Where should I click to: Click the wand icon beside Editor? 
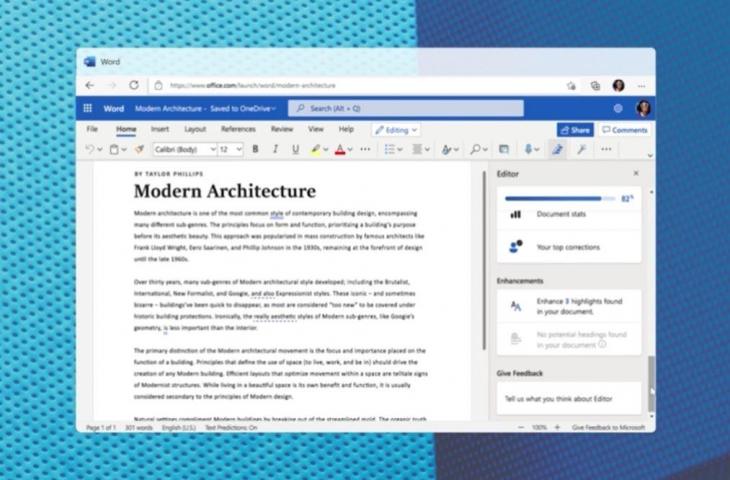[581, 149]
